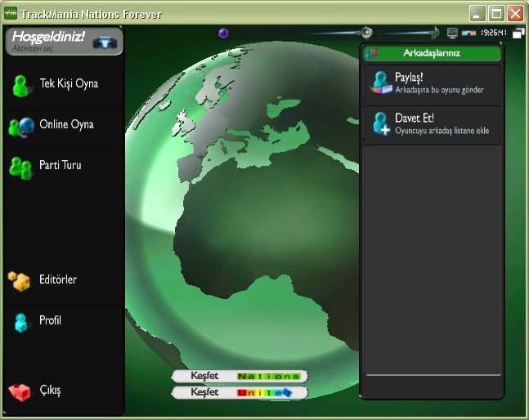Click the yellow blocks editors icon

point(20,281)
